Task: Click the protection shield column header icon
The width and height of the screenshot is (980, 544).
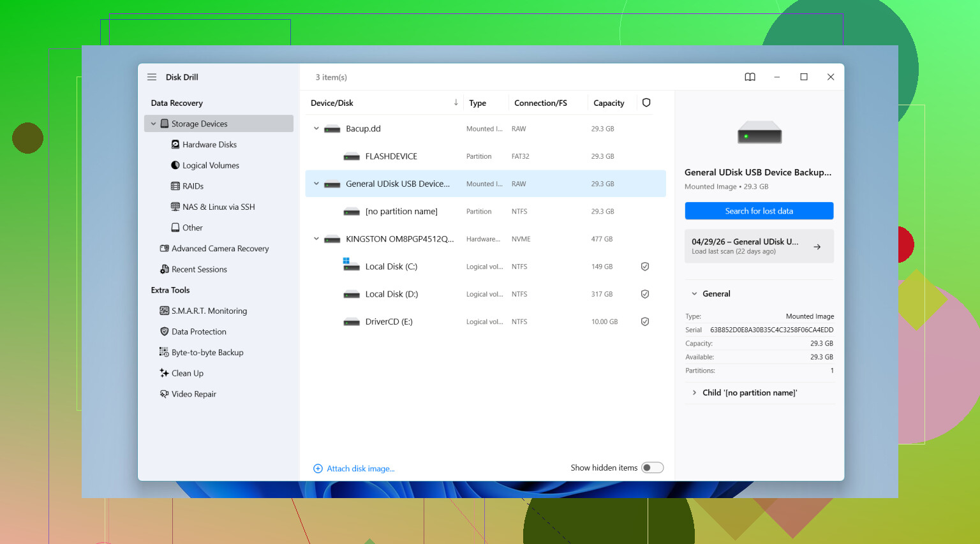Action: point(646,103)
